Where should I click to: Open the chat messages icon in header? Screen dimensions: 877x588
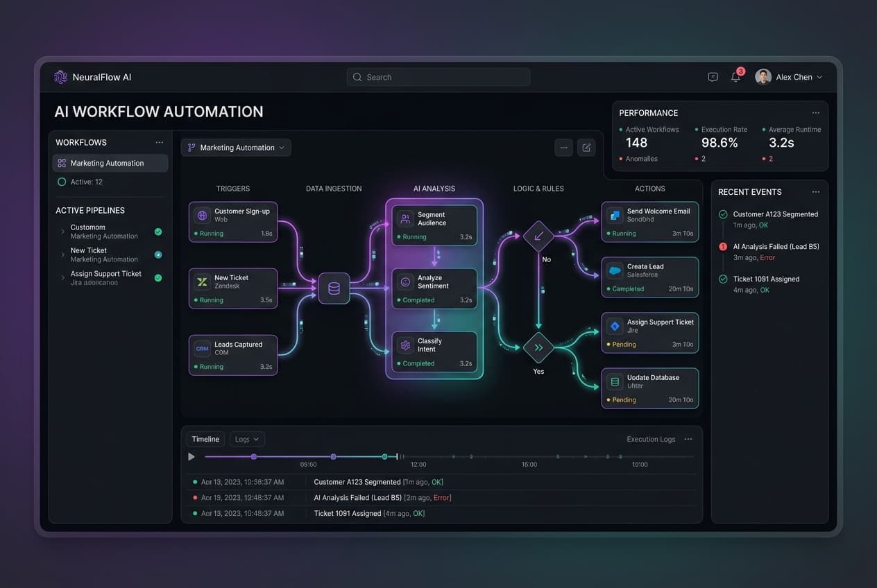tap(713, 77)
